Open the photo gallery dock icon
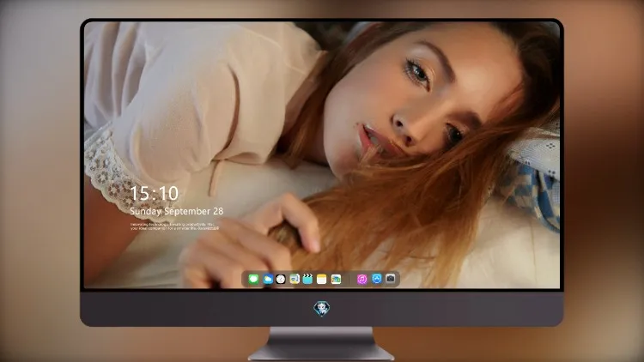This screenshot has height=362, width=644. [336, 279]
